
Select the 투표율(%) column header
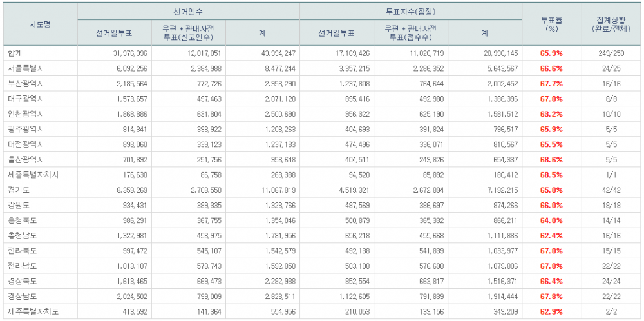click(x=552, y=24)
